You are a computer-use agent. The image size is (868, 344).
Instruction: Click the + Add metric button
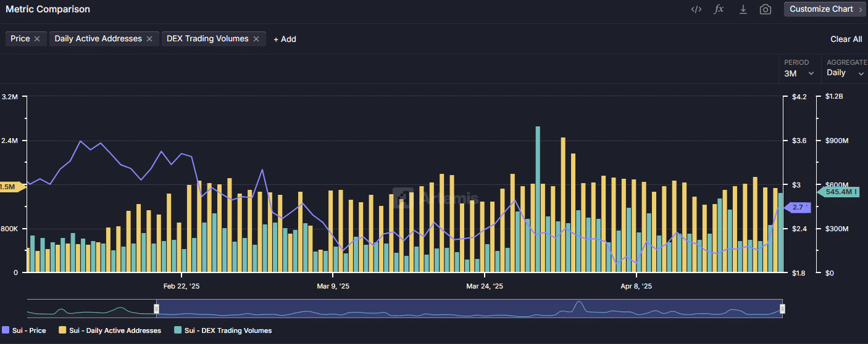(285, 39)
